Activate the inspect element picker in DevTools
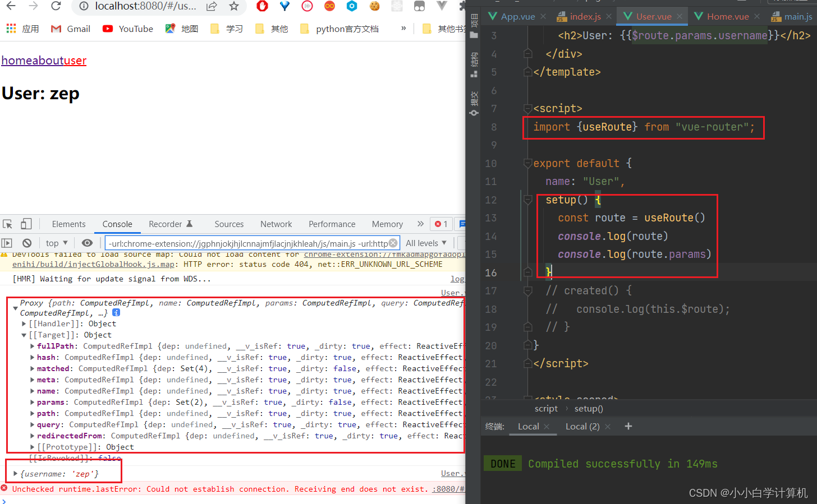817x504 pixels. 8,224
